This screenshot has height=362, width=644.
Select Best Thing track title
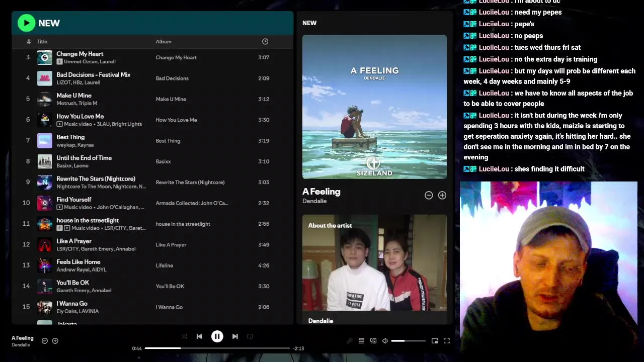[70, 137]
